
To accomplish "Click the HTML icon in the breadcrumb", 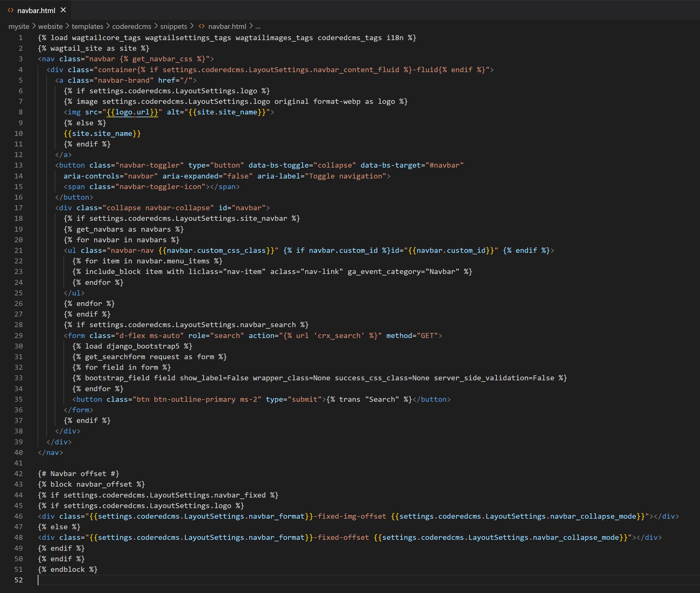I will click(202, 26).
